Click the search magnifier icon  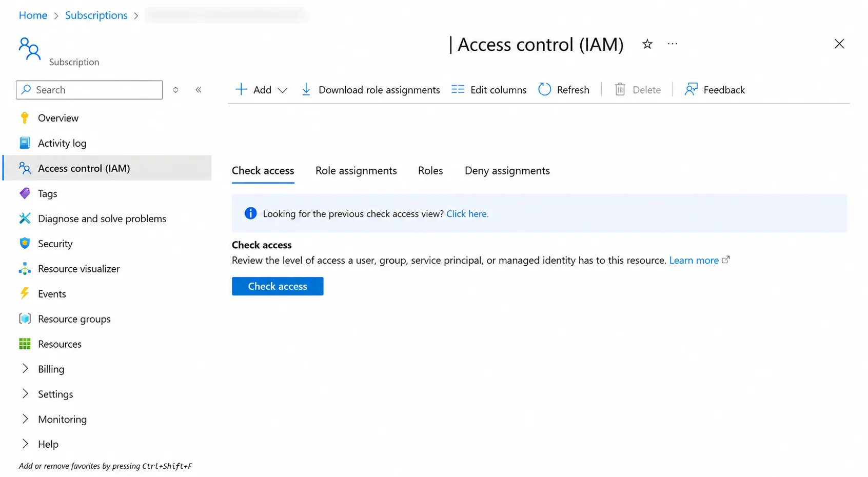pos(26,89)
